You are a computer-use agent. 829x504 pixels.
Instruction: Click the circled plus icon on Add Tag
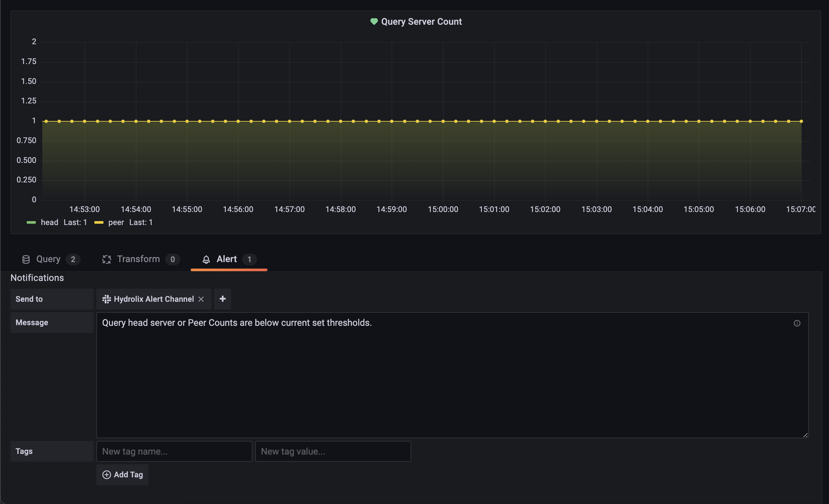[107, 474]
